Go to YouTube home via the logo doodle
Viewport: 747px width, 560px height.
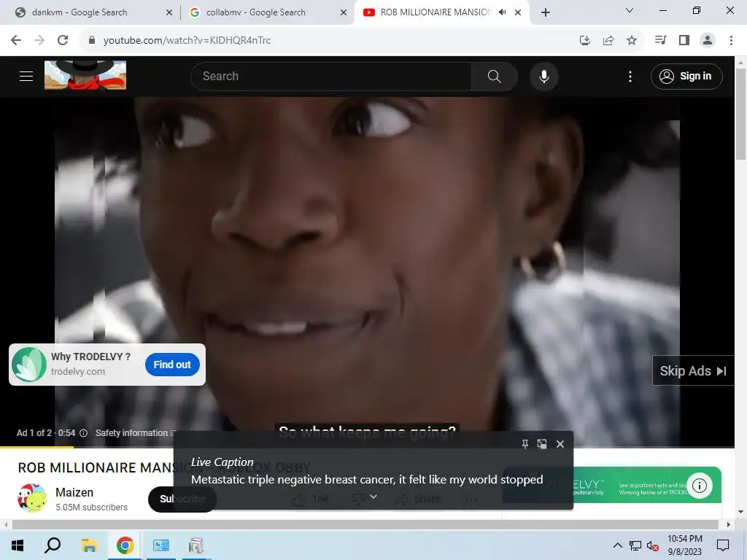85,75
